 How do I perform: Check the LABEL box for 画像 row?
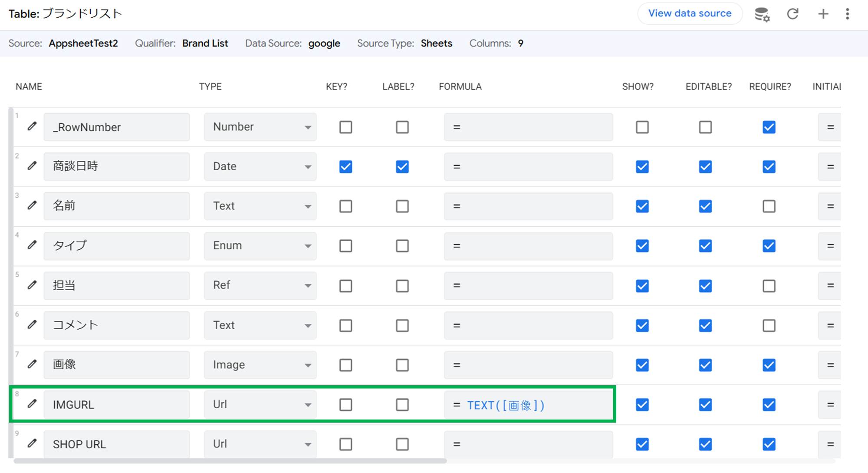click(x=402, y=365)
